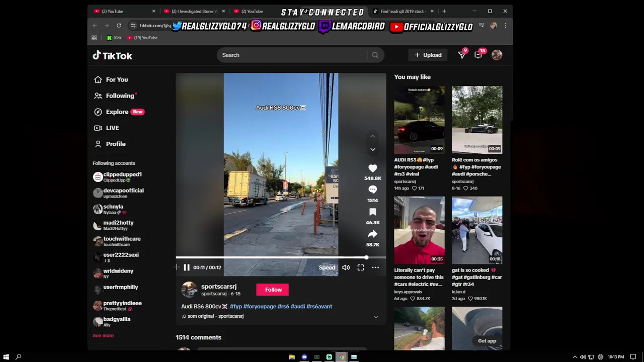
Task: Pause the playing video
Action: (186, 267)
